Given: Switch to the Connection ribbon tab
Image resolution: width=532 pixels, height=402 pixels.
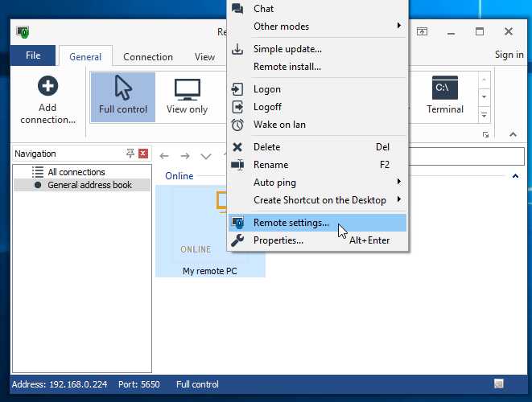Looking at the screenshot, I should tap(148, 57).
